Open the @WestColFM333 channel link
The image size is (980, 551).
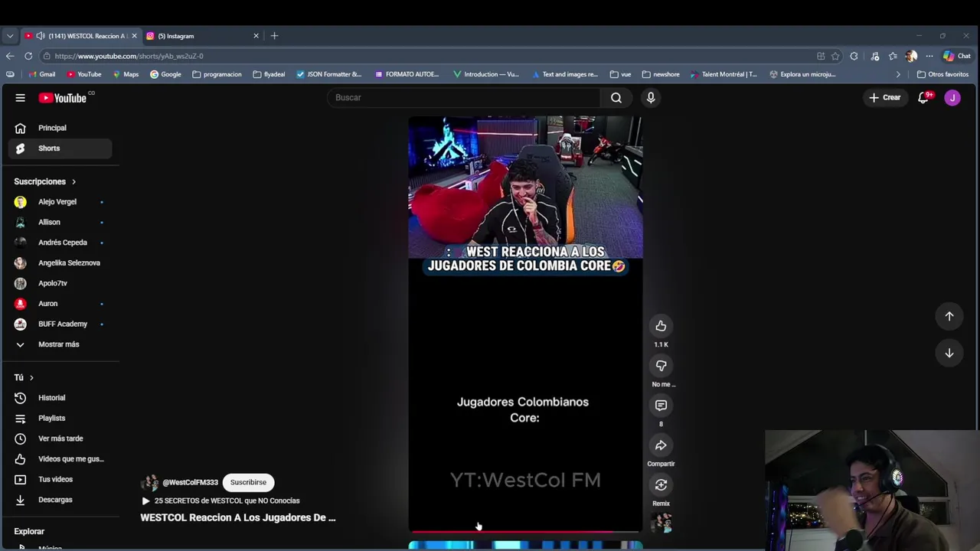(x=190, y=483)
